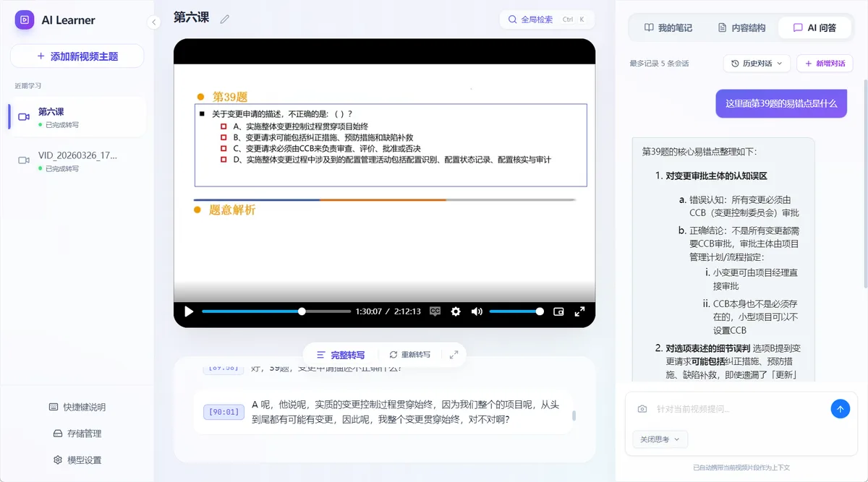Image resolution: width=868 pixels, height=482 pixels.
Task: Open the 关闭思考 dropdown
Action: (660, 439)
